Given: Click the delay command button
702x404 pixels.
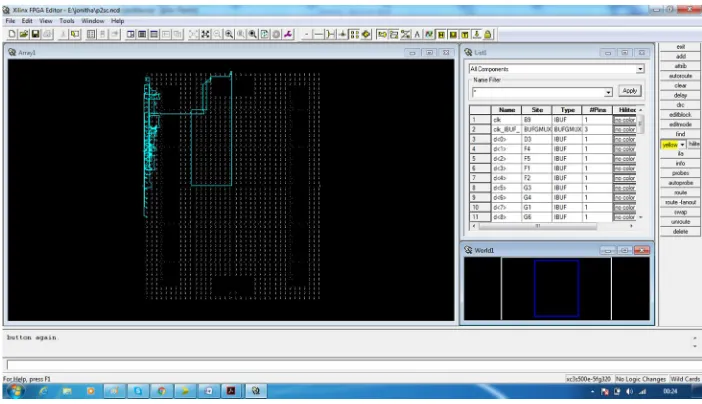Looking at the screenshot, I should tap(681, 95).
